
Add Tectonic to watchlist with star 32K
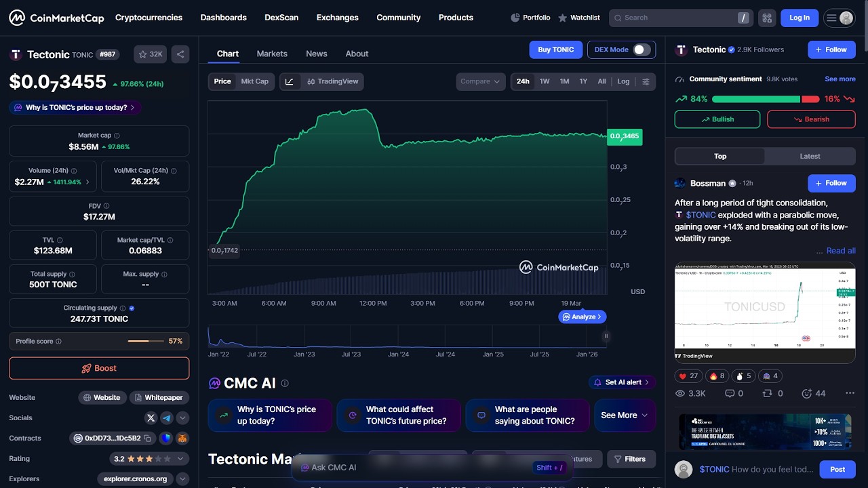click(151, 54)
